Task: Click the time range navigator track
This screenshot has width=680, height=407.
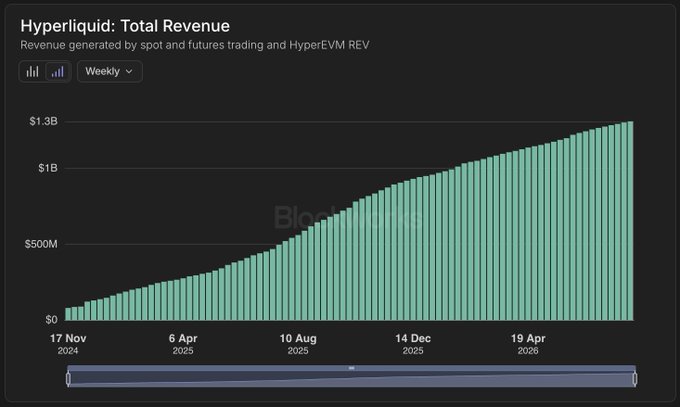Action: point(352,378)
